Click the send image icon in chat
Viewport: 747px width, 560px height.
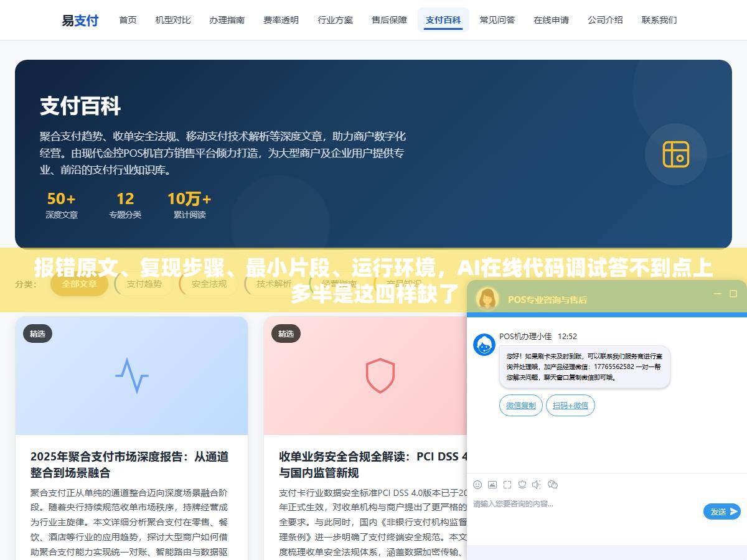click(x=492, y=484)
